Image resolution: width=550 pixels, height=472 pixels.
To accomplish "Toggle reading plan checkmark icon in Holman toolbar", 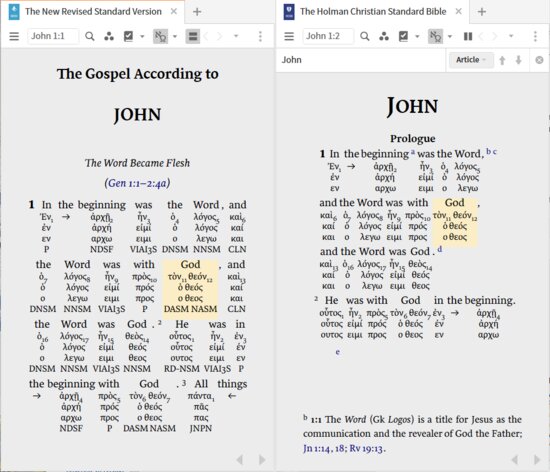I will [x=404, y=36].
